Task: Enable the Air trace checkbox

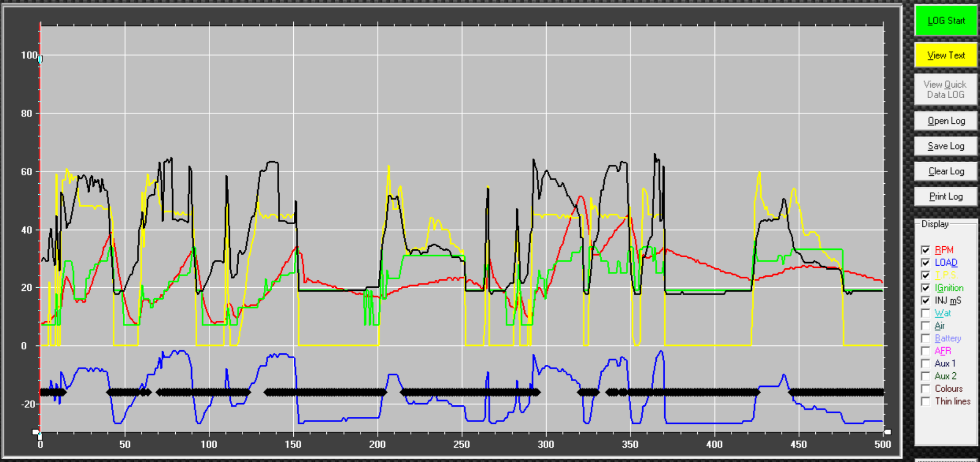Action: click(x=925, y=325)
